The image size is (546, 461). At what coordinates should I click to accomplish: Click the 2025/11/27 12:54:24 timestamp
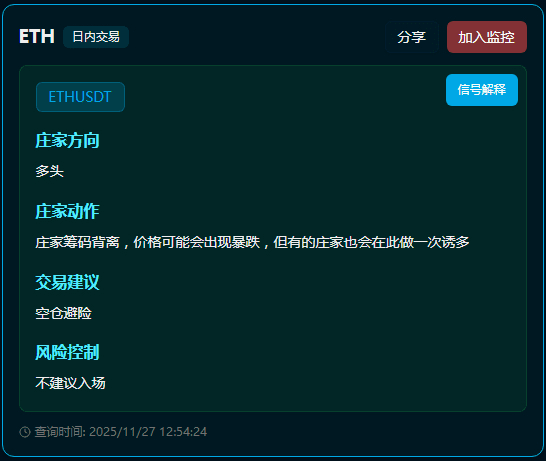click(x=148, y=432)
